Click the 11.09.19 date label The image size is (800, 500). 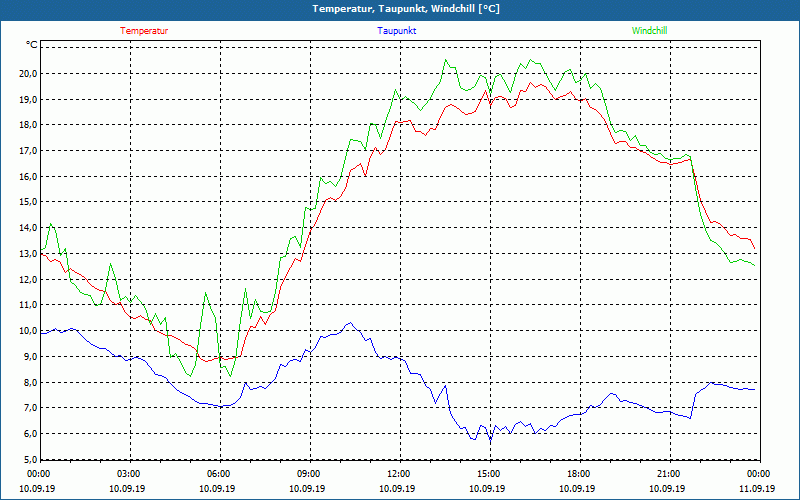click(x=758, y=489)
